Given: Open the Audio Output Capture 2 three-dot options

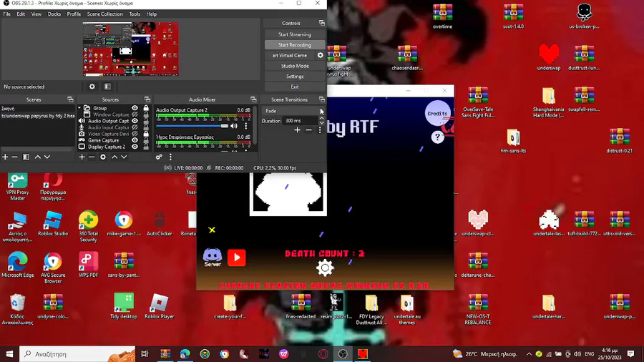Looking at the screenshot, I should [246, 126].
